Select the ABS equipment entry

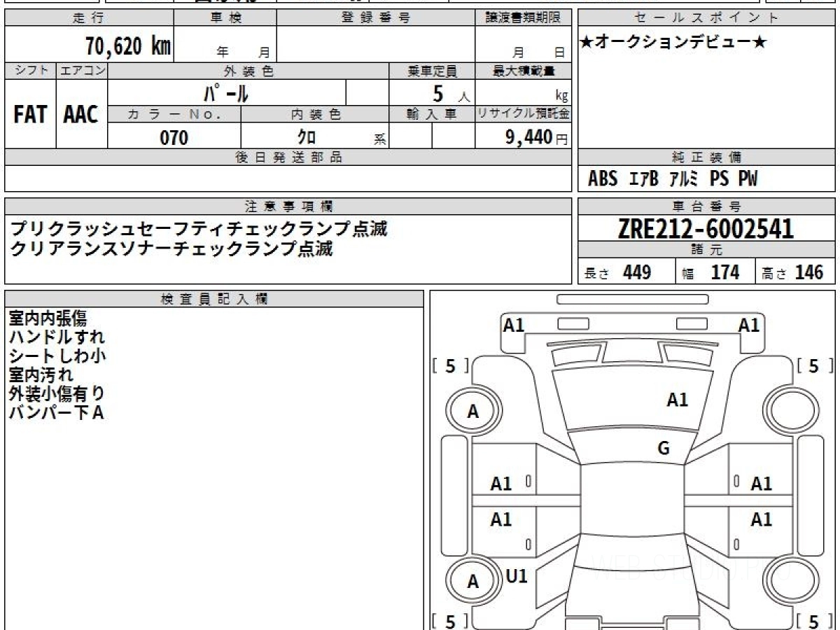coord(603,179)
